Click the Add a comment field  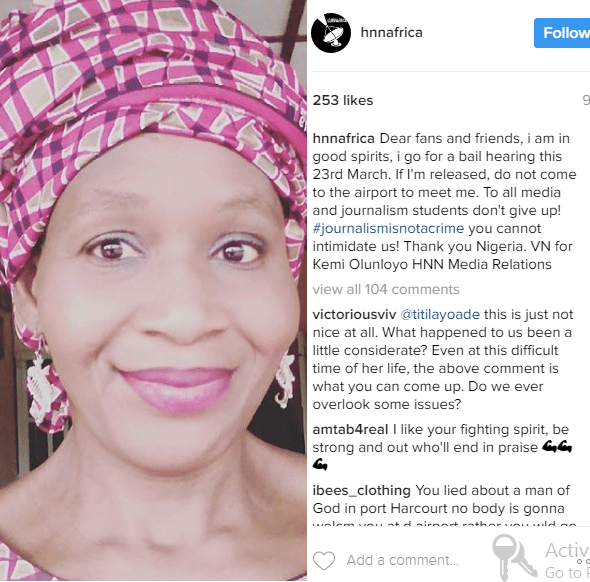pyautogui.click(x=403, y=560)
